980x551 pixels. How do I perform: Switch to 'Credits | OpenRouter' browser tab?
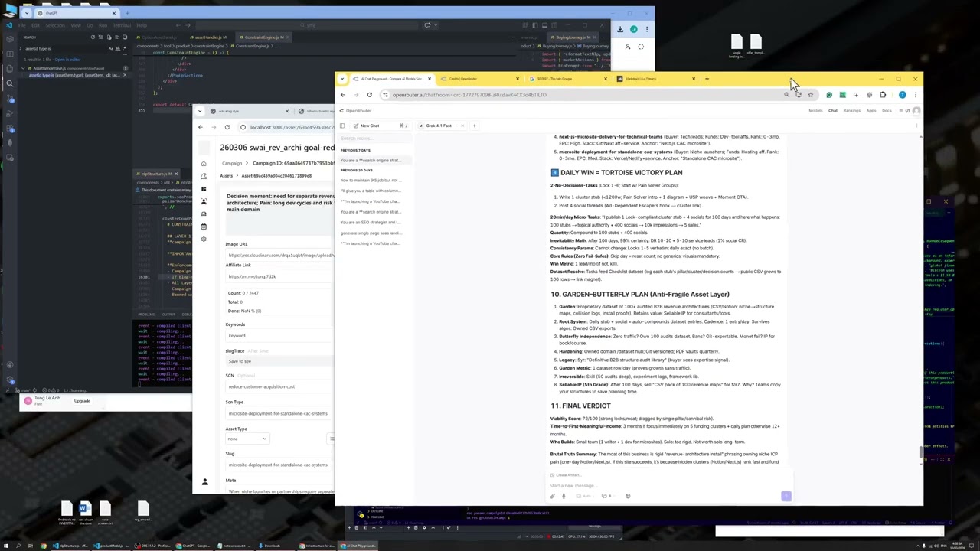[477, 79]
